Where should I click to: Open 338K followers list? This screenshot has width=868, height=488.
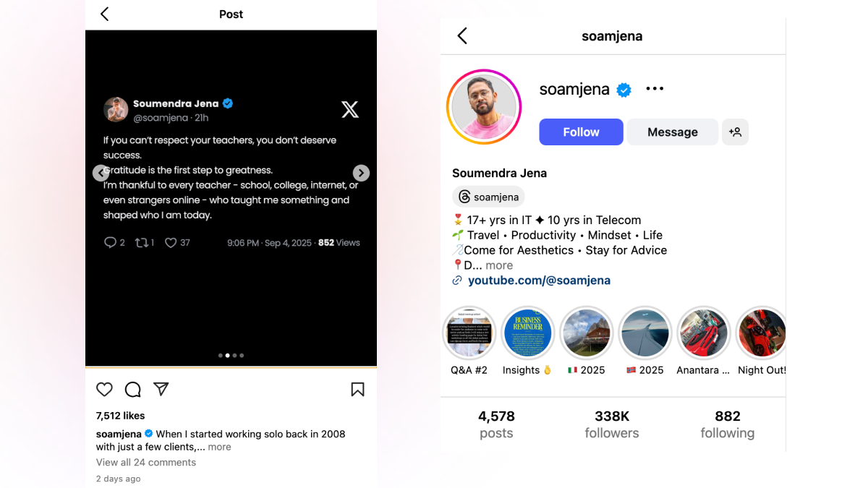click(612, 424)
